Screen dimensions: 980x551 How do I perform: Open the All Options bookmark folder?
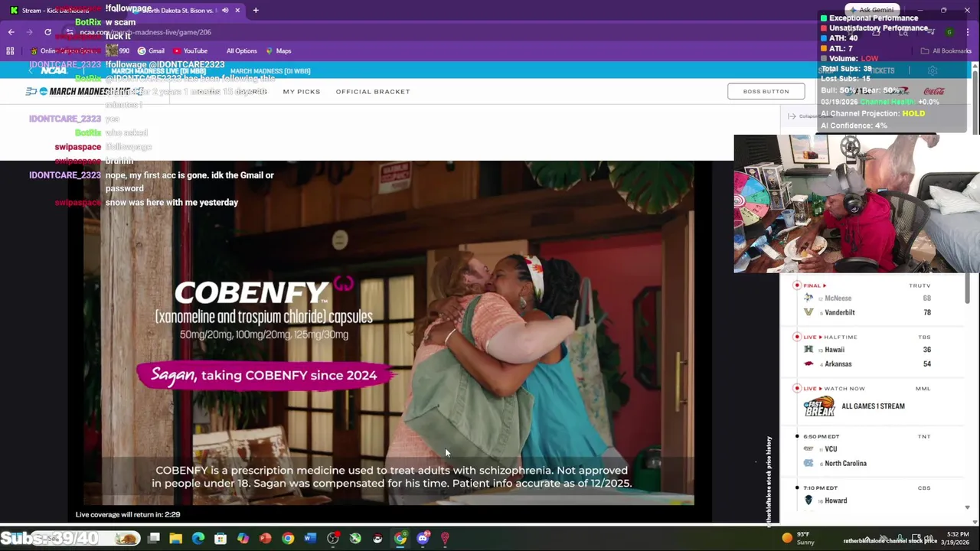point(241,51)
